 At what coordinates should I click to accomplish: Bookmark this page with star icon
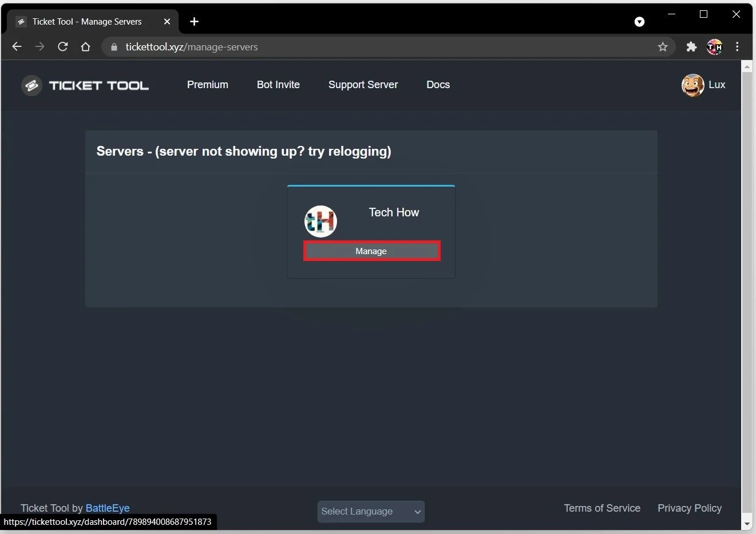coord(663,47)
